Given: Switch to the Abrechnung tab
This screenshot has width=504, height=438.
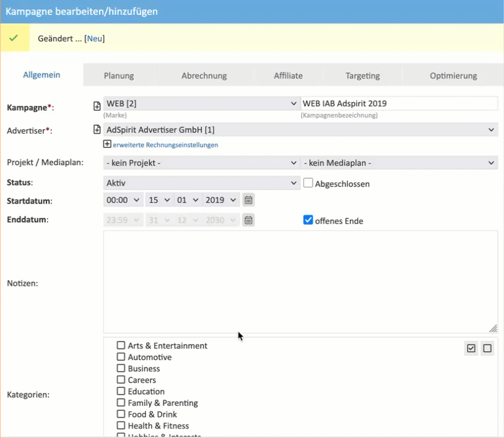Looking at the screenshot, I should click(204, 75).
